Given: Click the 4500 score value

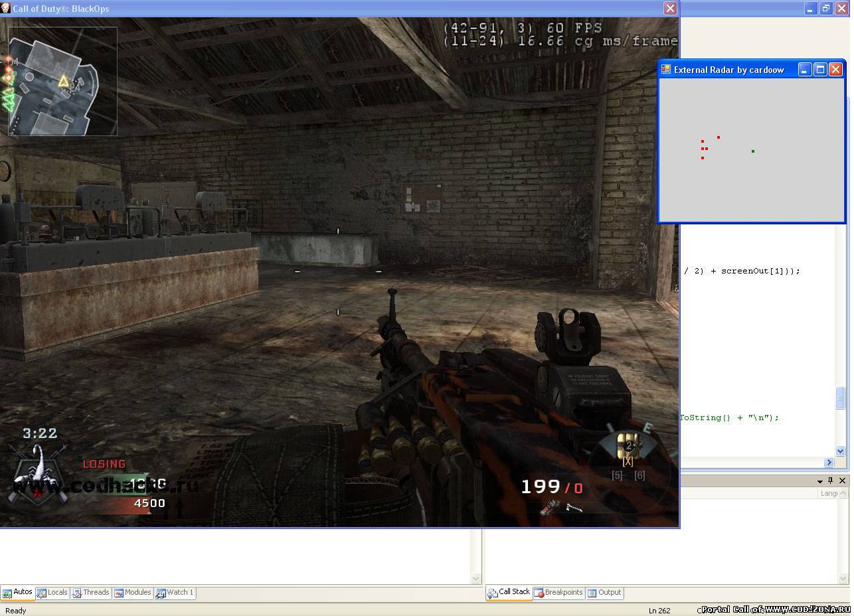Looking at the screenshot, I should (149, 503).
